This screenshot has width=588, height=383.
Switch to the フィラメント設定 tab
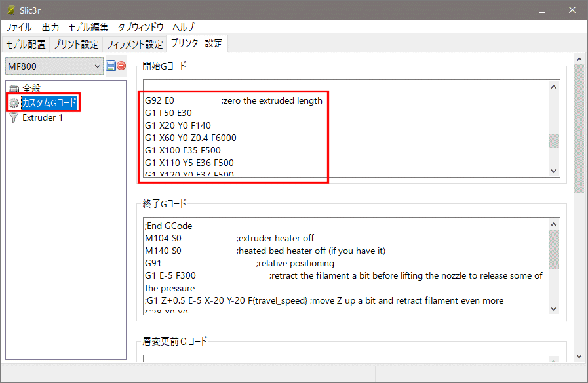(x=134, y=45)
